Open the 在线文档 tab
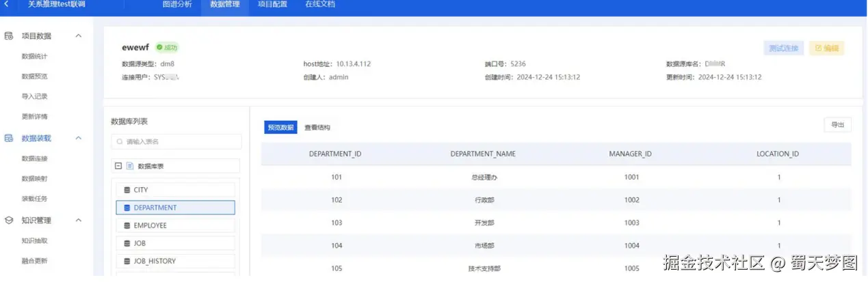868x282 pixels. [x=319, y=4]
